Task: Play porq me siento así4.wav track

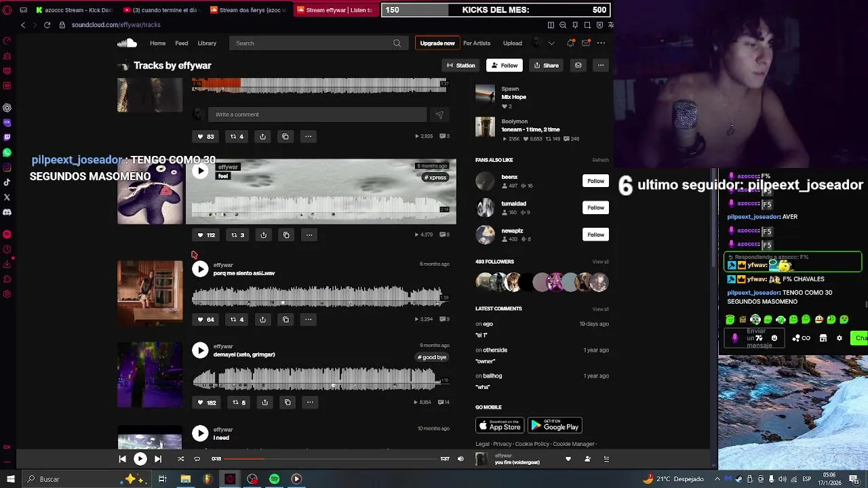Action: tap(200, 269)
